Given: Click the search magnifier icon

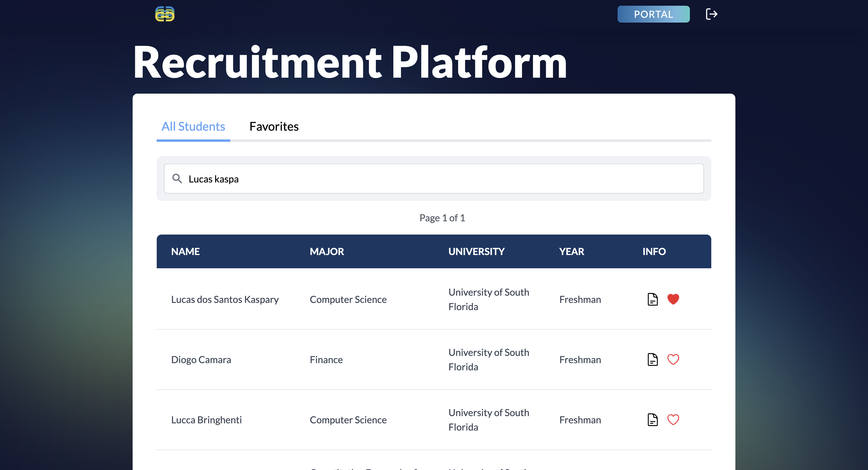Looking at the screenshot, I should point(177,179).
